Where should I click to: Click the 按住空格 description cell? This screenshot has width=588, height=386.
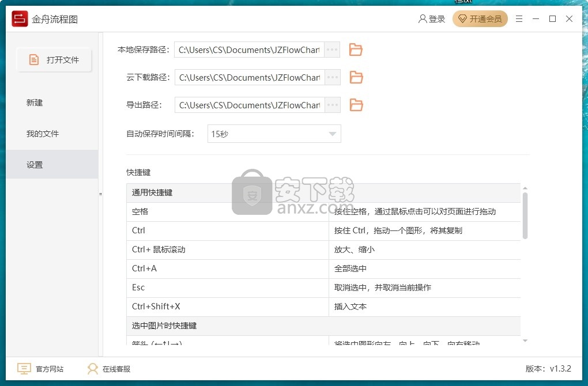pos(425,212)
